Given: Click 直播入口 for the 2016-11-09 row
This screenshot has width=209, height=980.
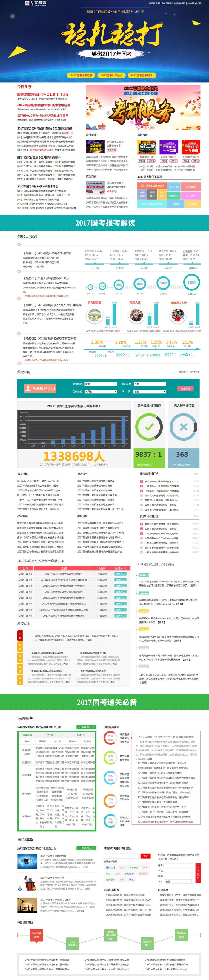Looking at the screenshot, I should tap(120, 616).
